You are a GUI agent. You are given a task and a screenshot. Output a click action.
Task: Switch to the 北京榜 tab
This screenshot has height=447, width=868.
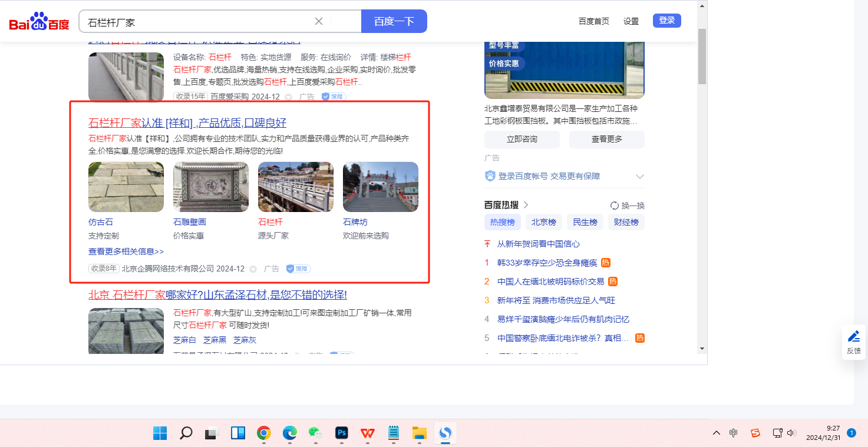tap(543, 222)
